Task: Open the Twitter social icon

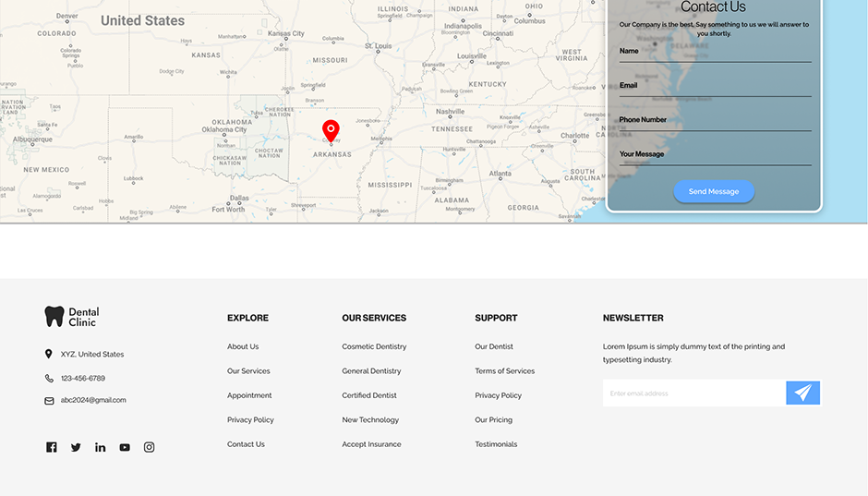Action: [x=76, y=447]
